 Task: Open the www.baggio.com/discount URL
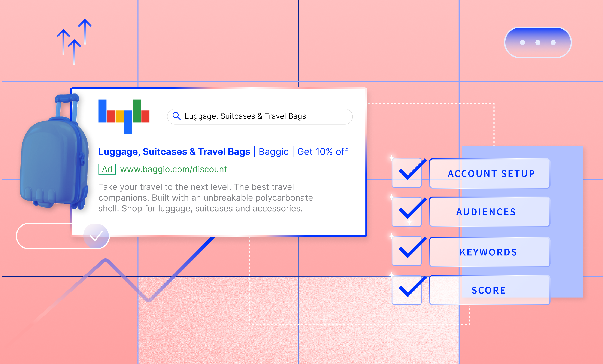point(173,169)
